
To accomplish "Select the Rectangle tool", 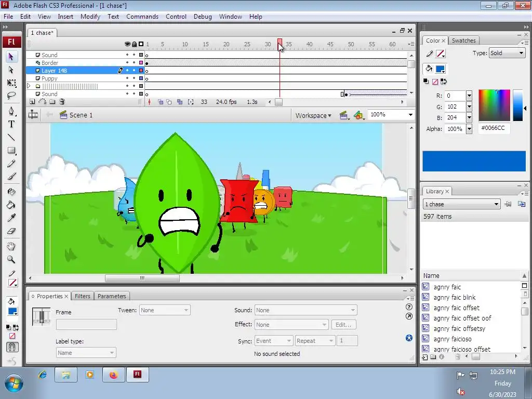I will pyautogui.click(x=11, y=150).
